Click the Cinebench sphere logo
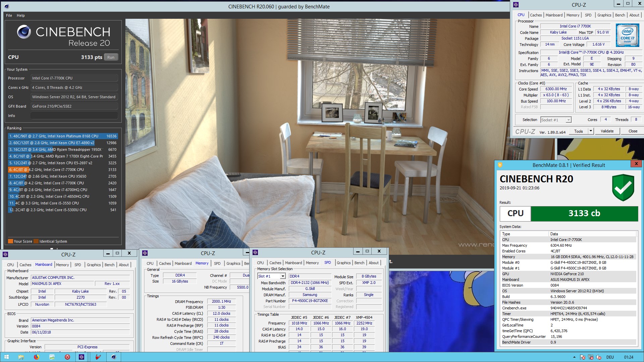The height and width of the screenshot is (362, 644). 24,32
